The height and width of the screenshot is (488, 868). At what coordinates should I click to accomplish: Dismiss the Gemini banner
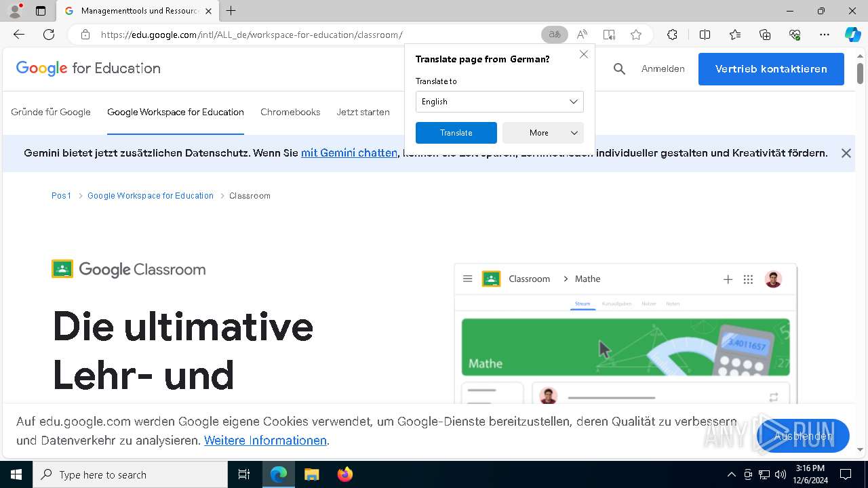(846, 153)
